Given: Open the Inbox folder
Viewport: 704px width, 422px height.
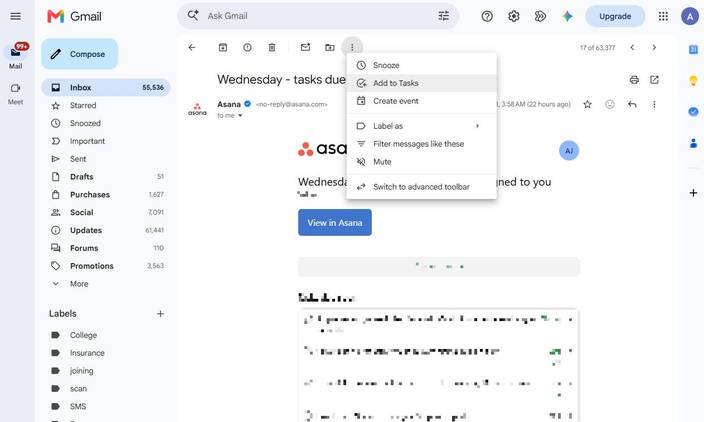Looking at the screenshot, I should click(x=106, y=88).
